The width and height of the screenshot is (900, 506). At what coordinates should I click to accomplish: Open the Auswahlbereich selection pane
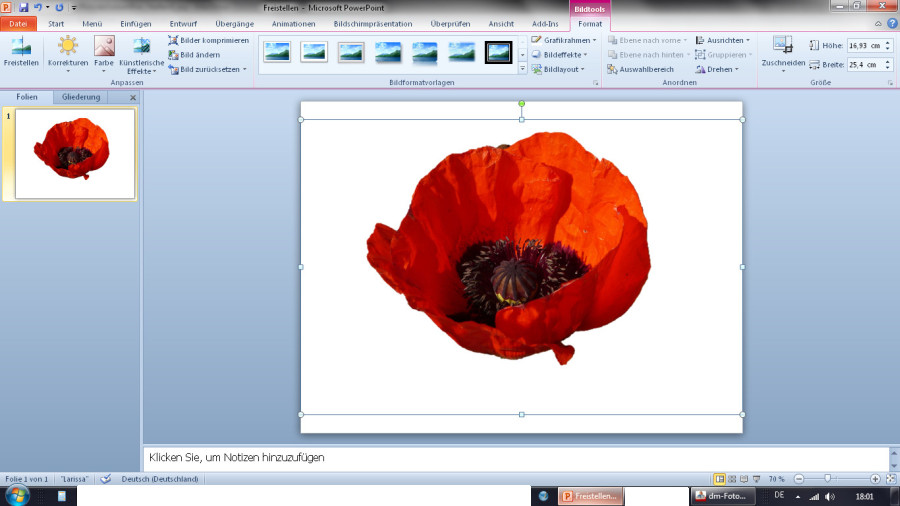click(640, 69)
